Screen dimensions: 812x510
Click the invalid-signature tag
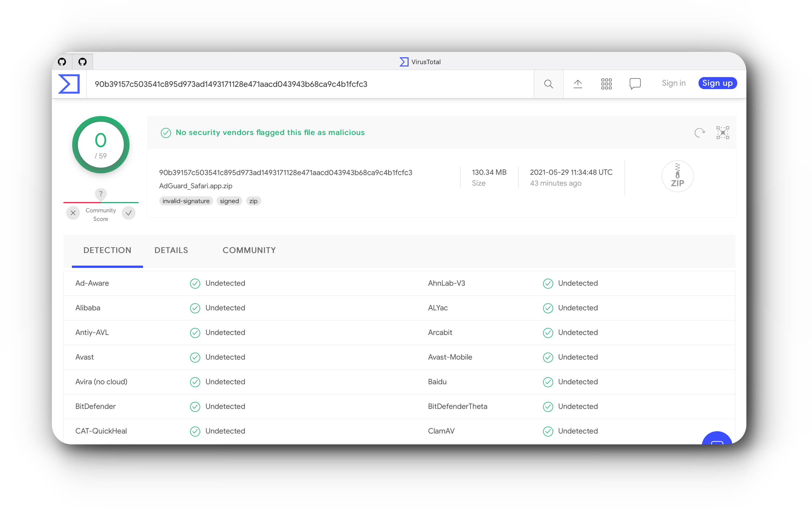point(186,201)
